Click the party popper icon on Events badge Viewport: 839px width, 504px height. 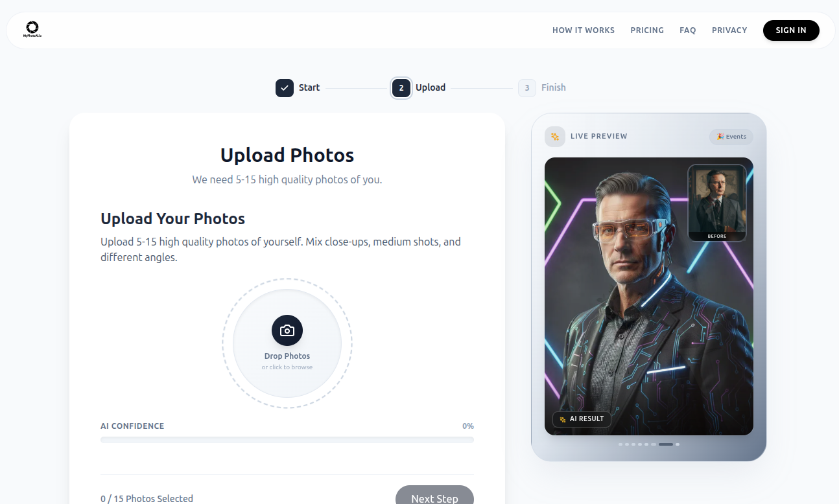click(720, 136)
